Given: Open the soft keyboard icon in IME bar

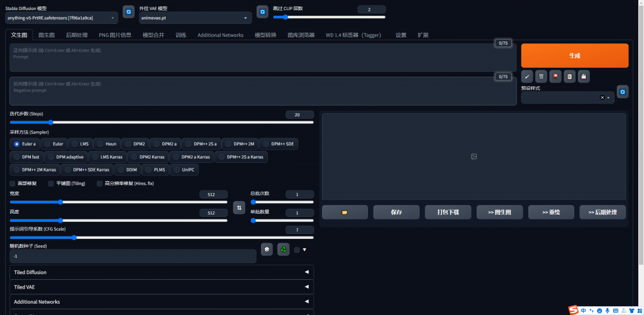Looking at the screenshot, I should pyautogui.click(x=616, y=311).
